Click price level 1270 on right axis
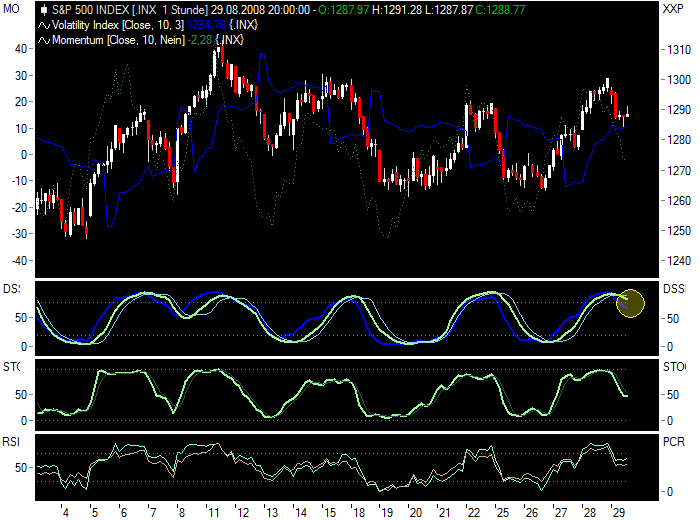Viewport: 700px width, 520px height. (x=679, y=171)
